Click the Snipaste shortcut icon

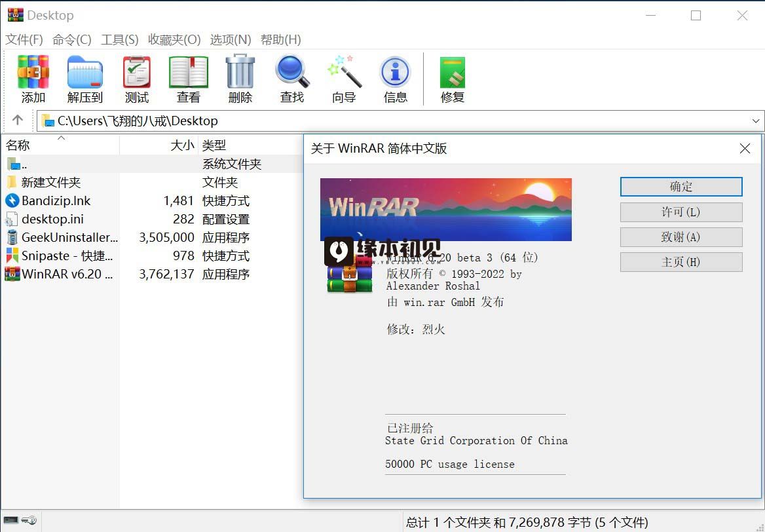pos(12,256)
